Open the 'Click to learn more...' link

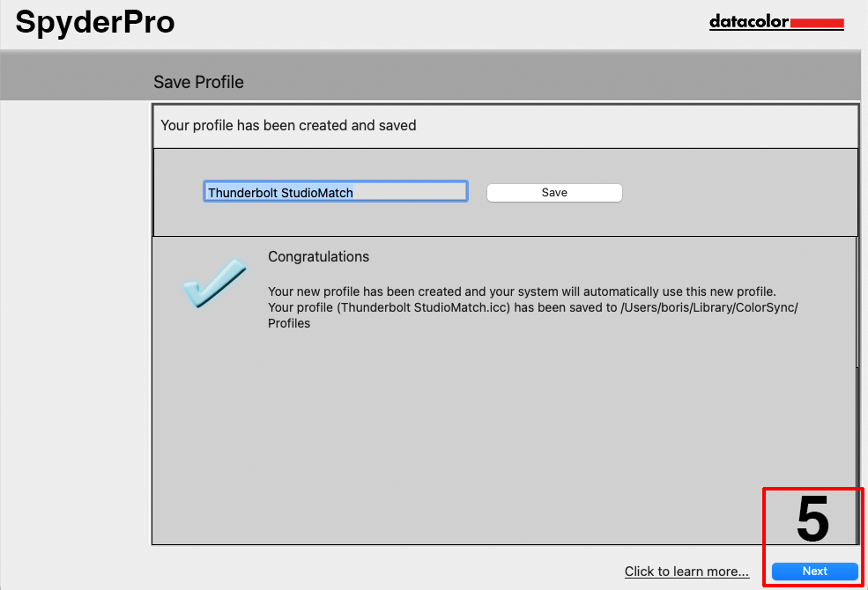pos(686,572)
